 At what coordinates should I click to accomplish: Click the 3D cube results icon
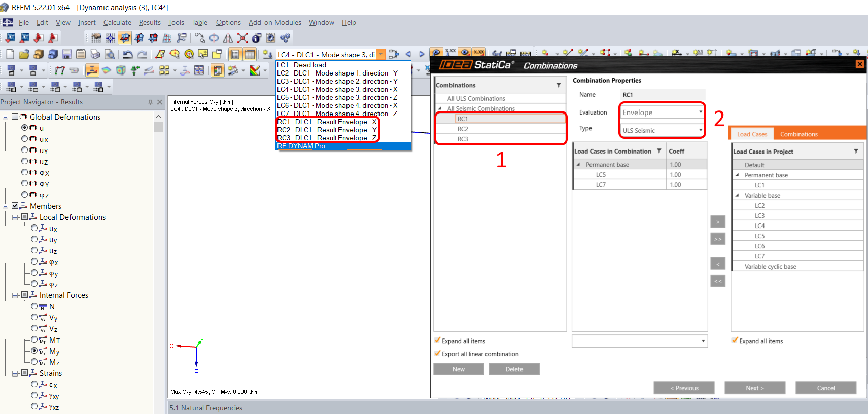tap(121, 70)
